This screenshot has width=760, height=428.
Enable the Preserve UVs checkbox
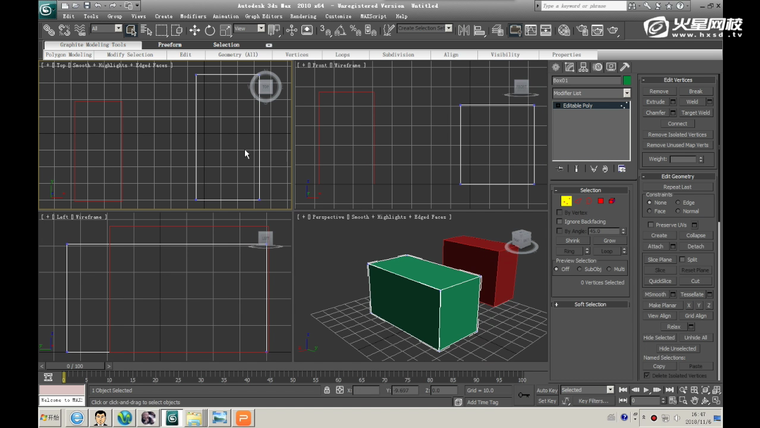[649, 225]
